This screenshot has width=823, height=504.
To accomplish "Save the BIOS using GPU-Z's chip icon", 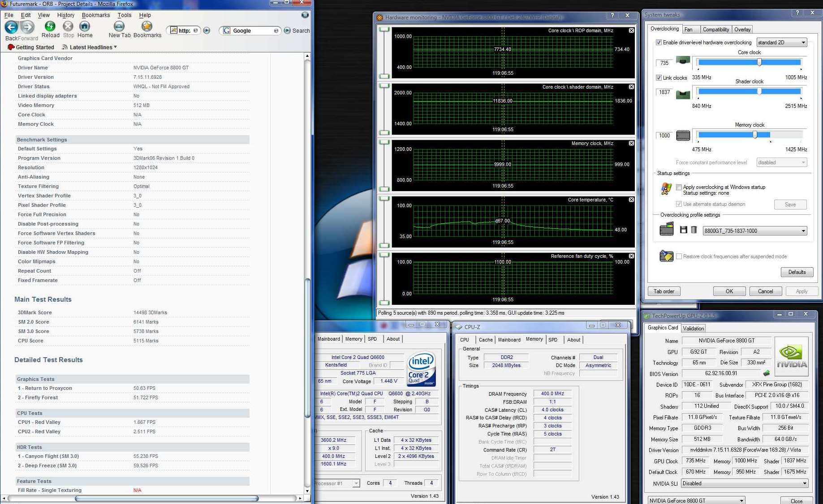I will pos(767,373).
